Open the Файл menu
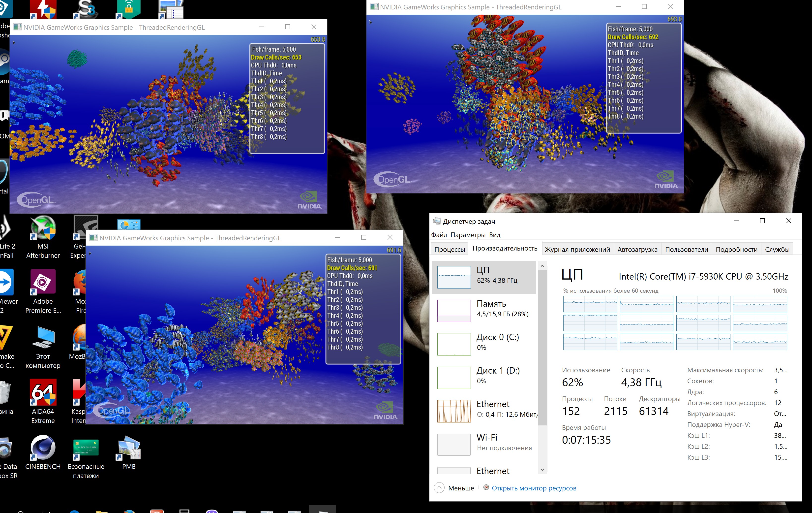 (x=439, y=235)
